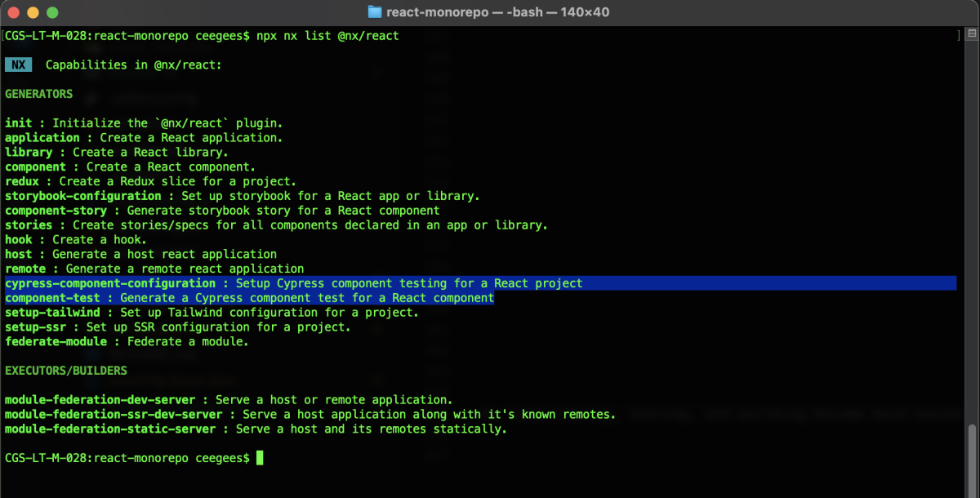Click the "library" generator name
980x498 pixels.
(29, 152)
